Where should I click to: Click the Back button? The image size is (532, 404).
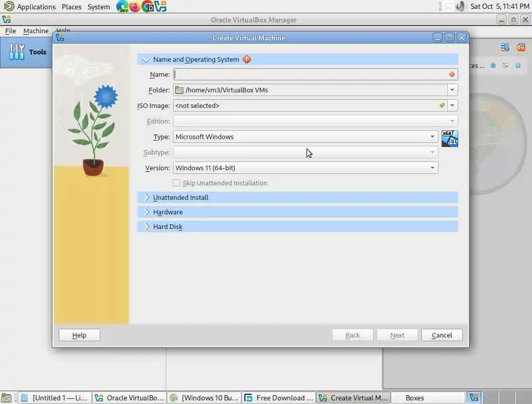point(352,335)
